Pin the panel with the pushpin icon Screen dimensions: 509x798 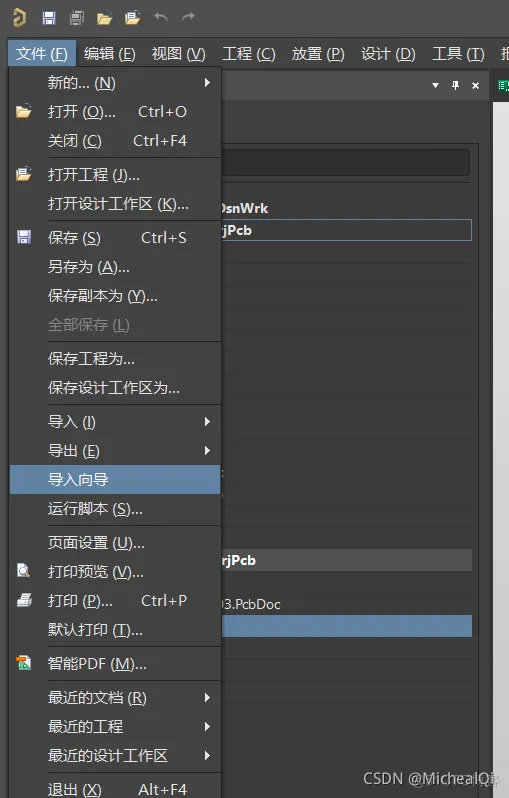click(455, 86)
